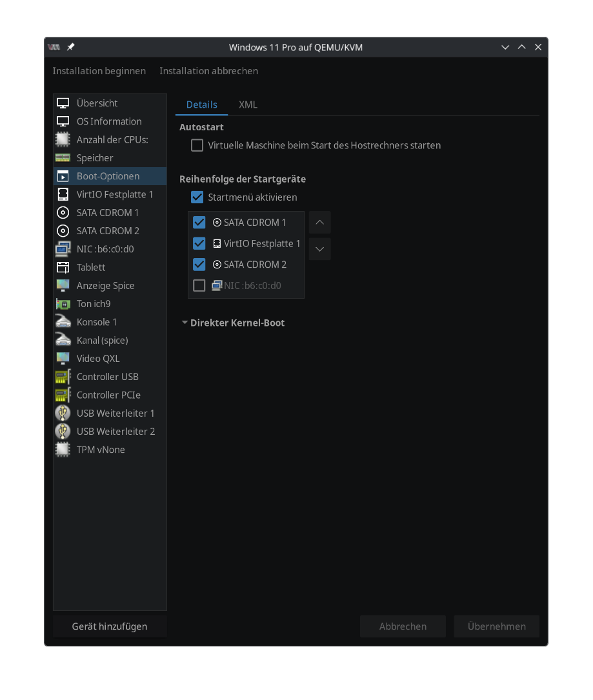This screenshot has height=700, width=593.
Task: Select the Übersicht label in sidebar
Action: [97, 103]
